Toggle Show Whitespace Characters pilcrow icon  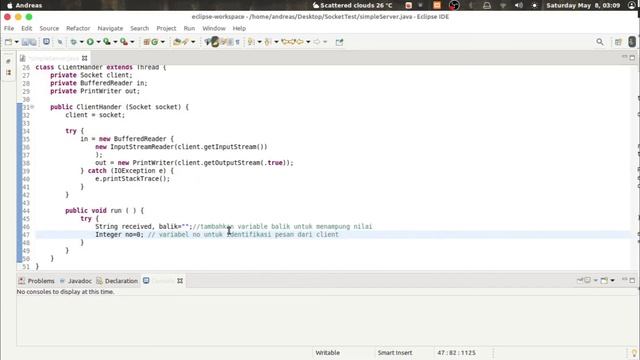click(x=238, y=42)
